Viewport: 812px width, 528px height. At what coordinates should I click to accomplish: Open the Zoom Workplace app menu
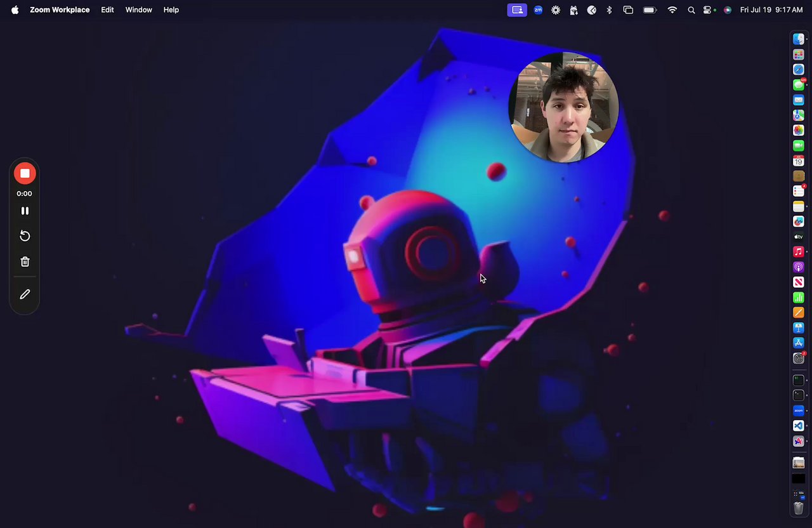click(60, 10)
